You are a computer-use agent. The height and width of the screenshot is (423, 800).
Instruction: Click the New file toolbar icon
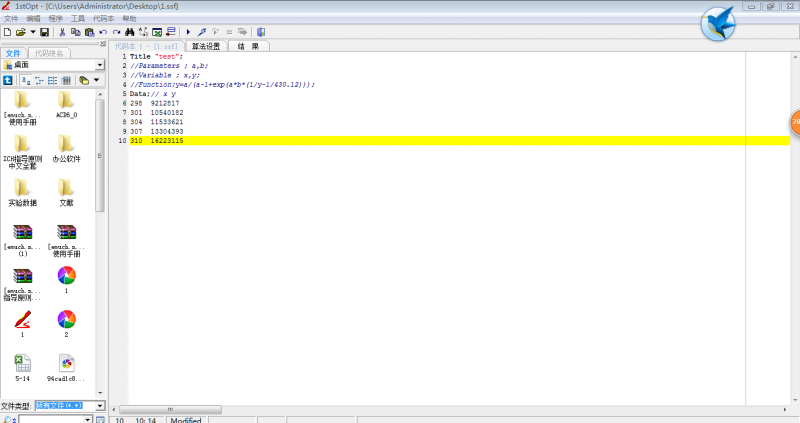[7, 32]
